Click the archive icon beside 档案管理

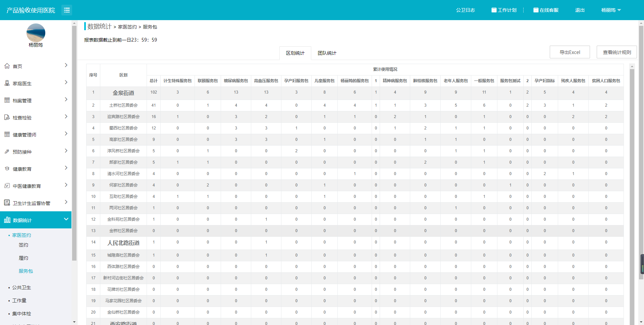point(7,100)
